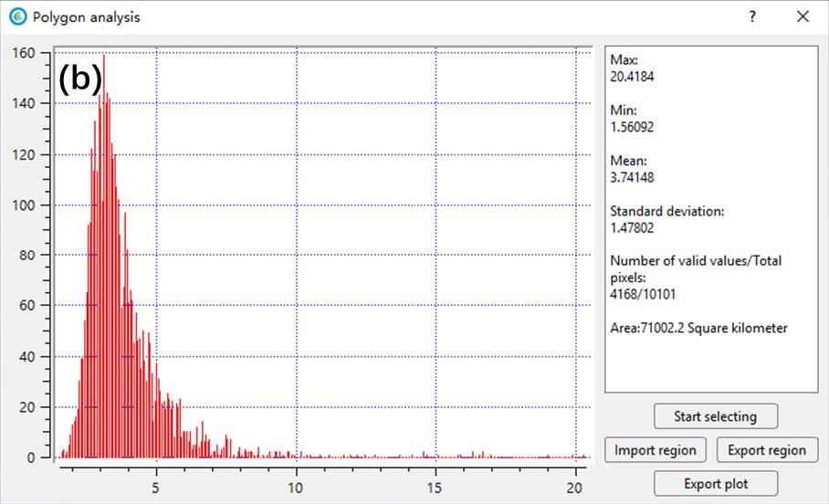Select the Standard deviation value 1.47802
Screen dimensions: 829x504
(x=632, y=228)
